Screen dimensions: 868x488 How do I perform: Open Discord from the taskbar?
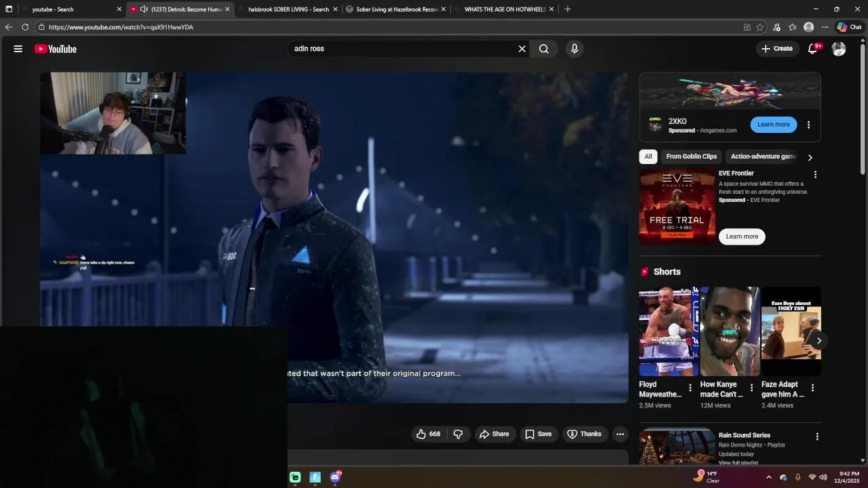point(335,477)
